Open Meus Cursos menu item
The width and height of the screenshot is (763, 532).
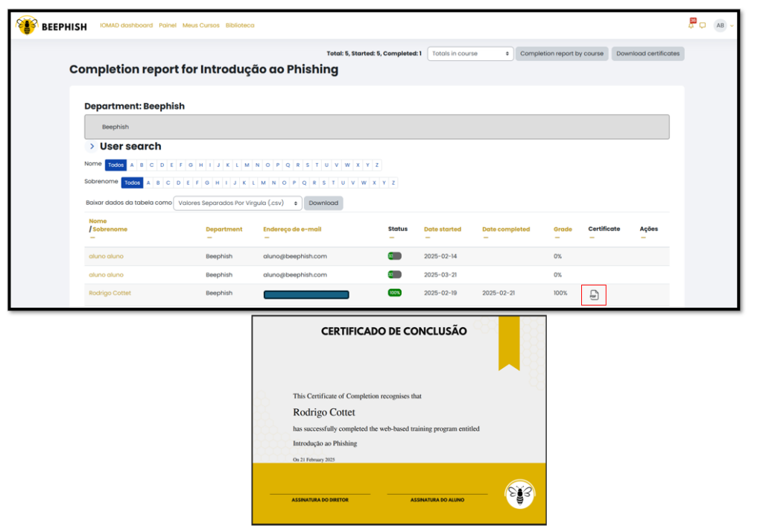coord(201,25)
